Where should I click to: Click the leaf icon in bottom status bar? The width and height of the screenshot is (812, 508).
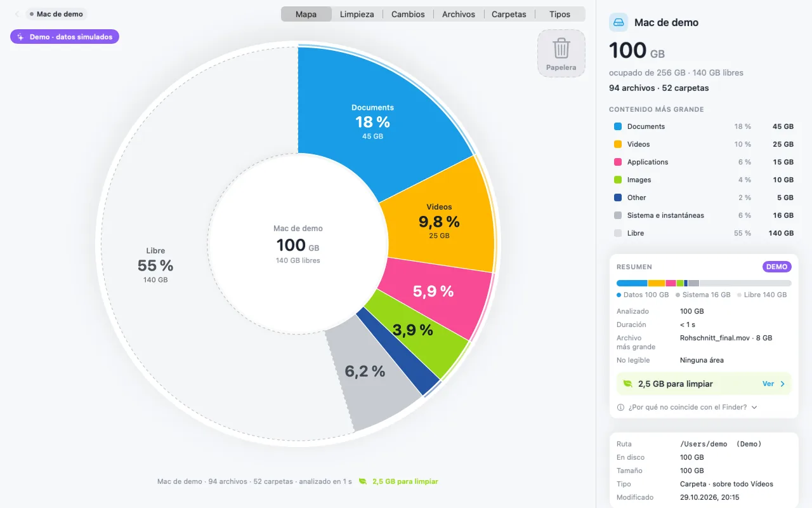click(363, 481)
